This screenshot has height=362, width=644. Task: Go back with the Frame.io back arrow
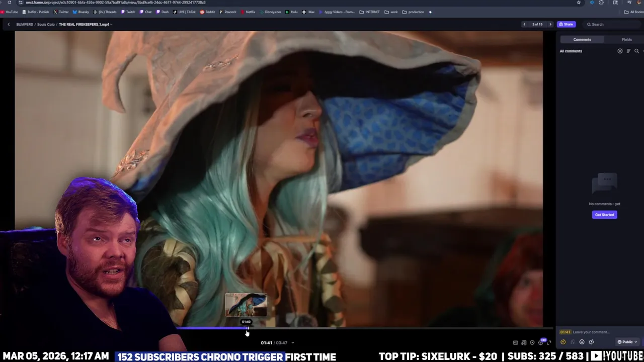pyautogui.click(x=9, y=24)
